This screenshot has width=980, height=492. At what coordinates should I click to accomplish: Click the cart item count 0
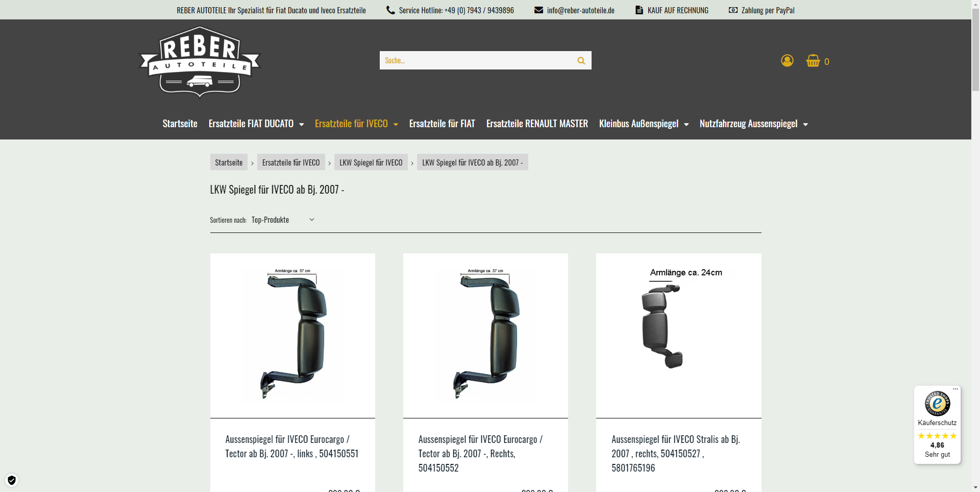(x=826, y=62)
